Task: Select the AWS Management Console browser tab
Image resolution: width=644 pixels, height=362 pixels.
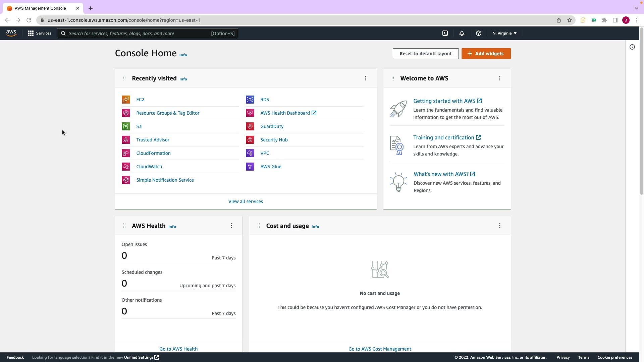Action: [40, 8]
